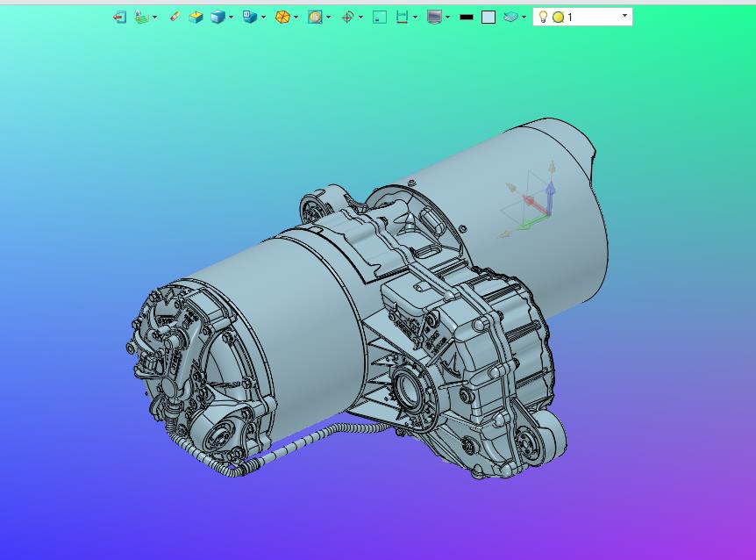This screenshot has height=560, width=756.
Task: Open dropdown beside the labeled cube icon
Action: [x=263, y=18]
